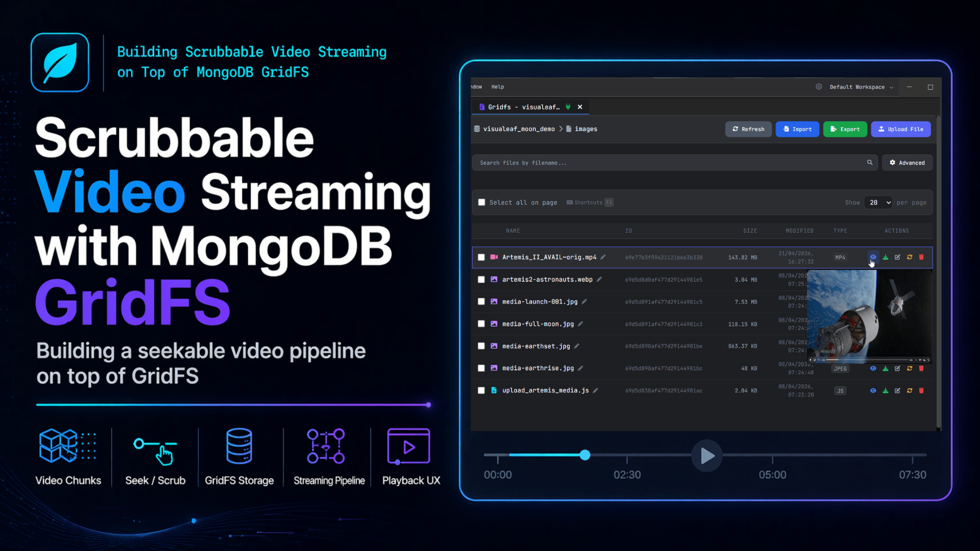Image resolution: width=980 pixels, height=551 pixels.
Task: Replace Artemis_II_AVAIL~orig.mp4 using orange refresh icon
Action: 910,257
